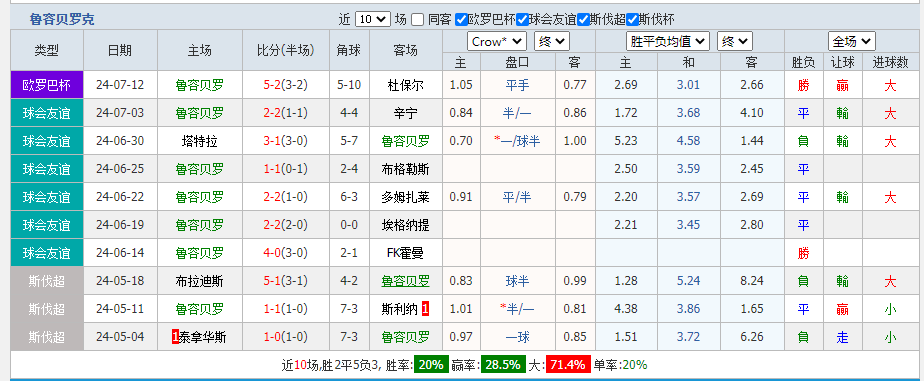Click the corner count 5-10
924x381 pixels.
click(x=349, y=85)
